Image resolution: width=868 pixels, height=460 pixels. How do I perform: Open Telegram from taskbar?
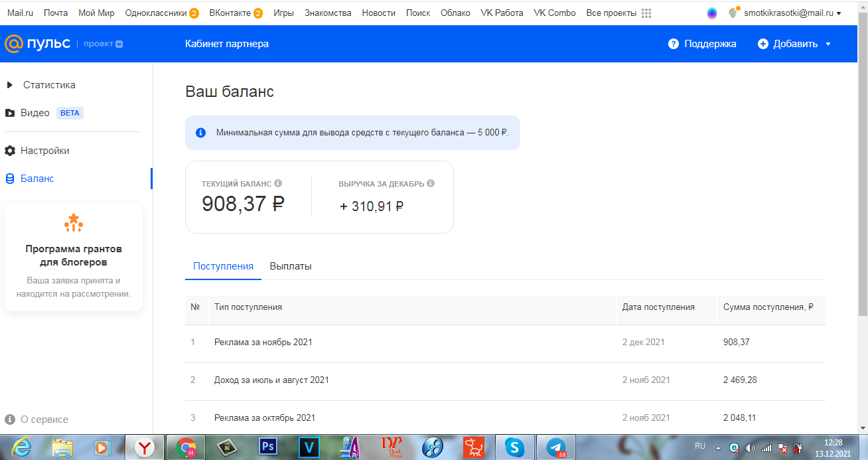[x=555, y=448]
